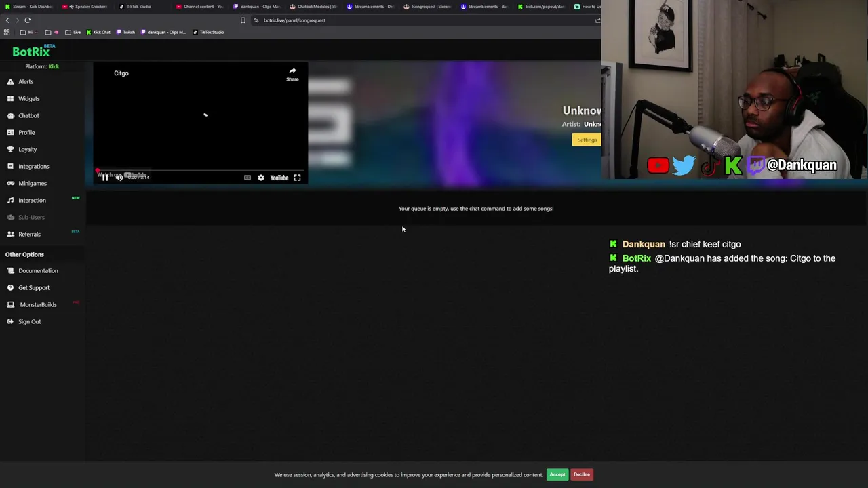This screenshot has width=868, height=488.
Task: Click the Sign Out icon
Action: coord(10,321)
